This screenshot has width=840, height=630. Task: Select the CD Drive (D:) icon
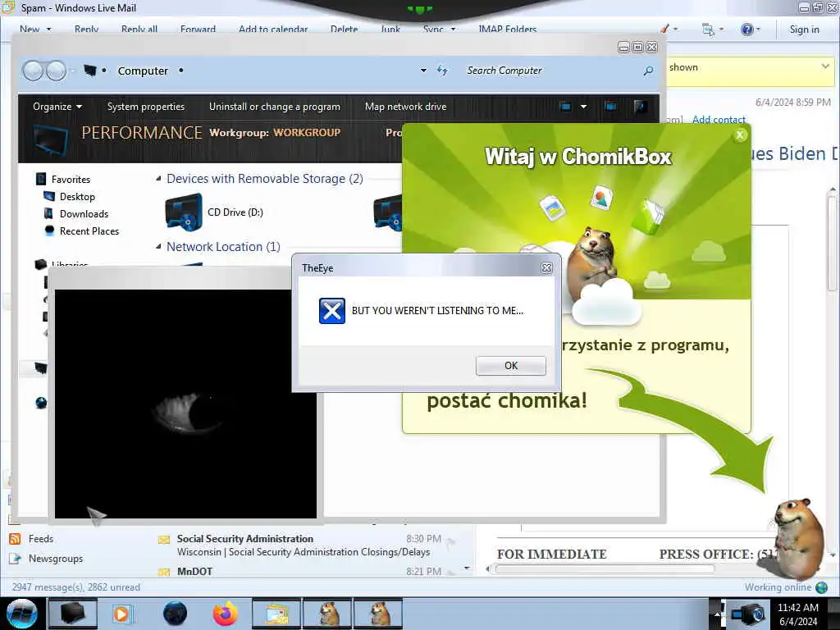(184, 212)
